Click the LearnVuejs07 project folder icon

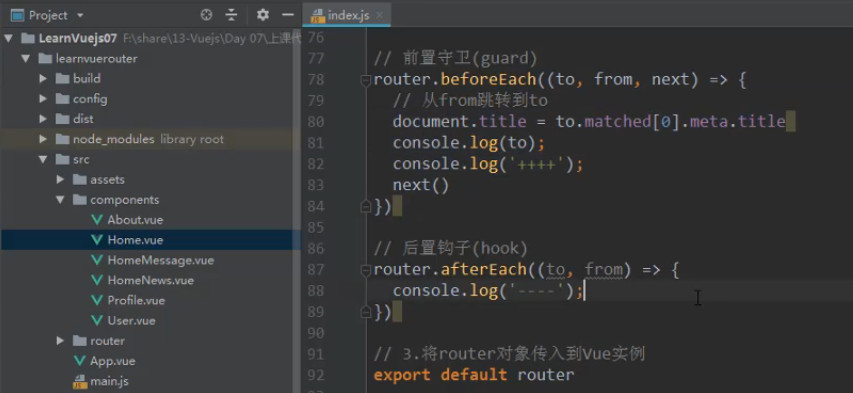pos(28,38)
